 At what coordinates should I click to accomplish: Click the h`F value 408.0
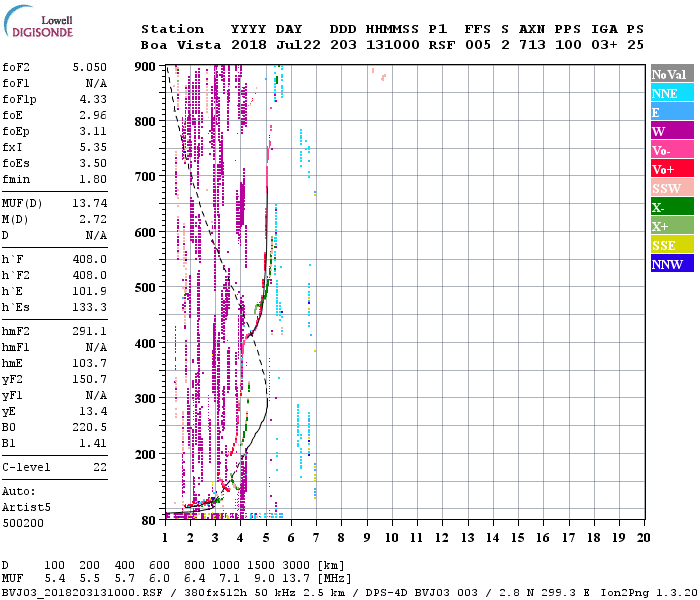(x=90, y=259)
